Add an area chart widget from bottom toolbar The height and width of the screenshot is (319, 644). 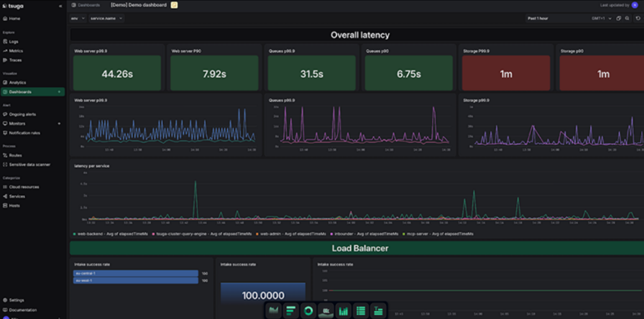point(273,311)
